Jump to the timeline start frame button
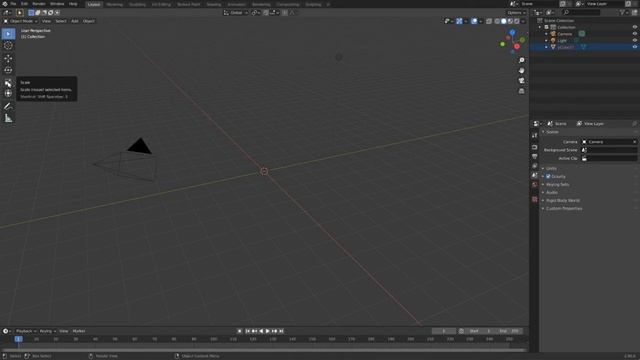The height and width of the screenshot is (360, 640). [247, 331]
